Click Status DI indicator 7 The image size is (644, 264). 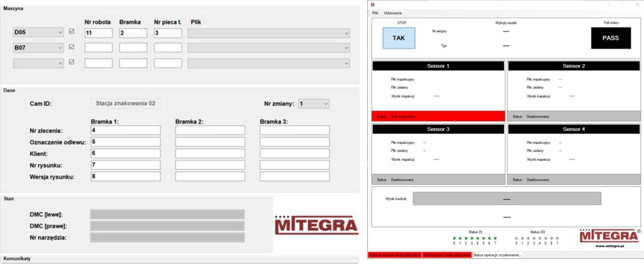496,238
